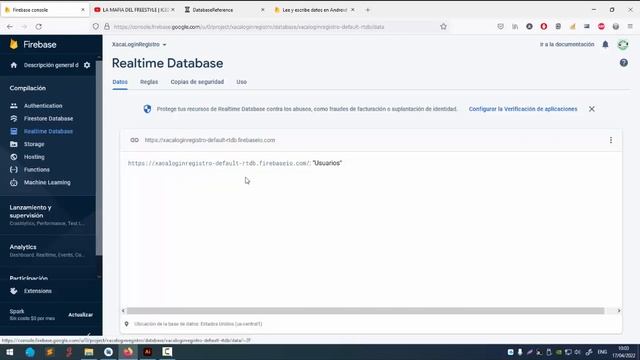Open the account avatar menu

click(623, 44)
